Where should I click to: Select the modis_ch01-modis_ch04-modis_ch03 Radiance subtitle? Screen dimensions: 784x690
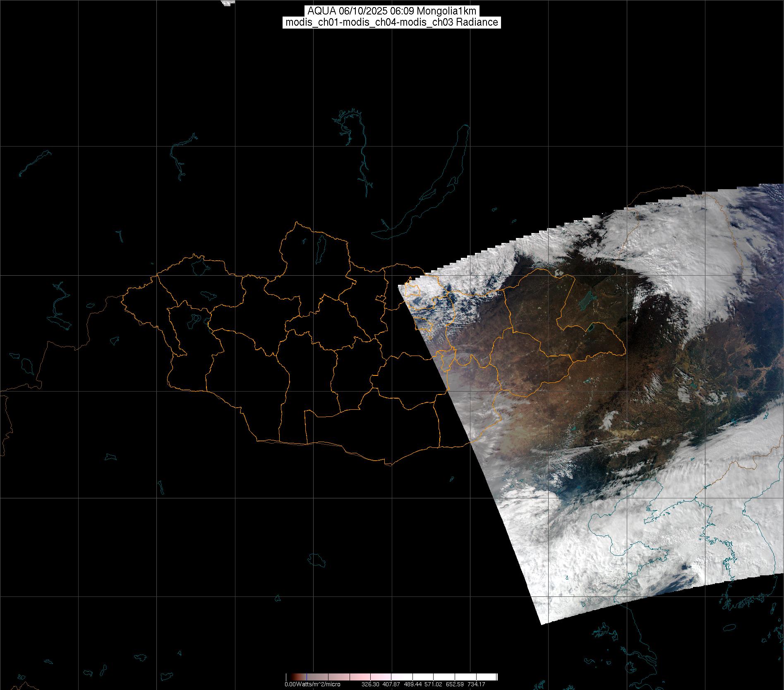coord(391,22)
